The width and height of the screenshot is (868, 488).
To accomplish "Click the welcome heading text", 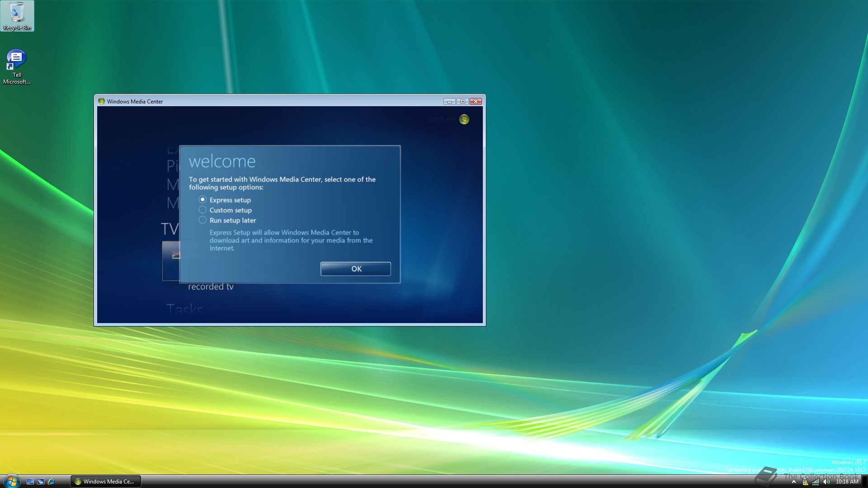I will click(222, 161).
